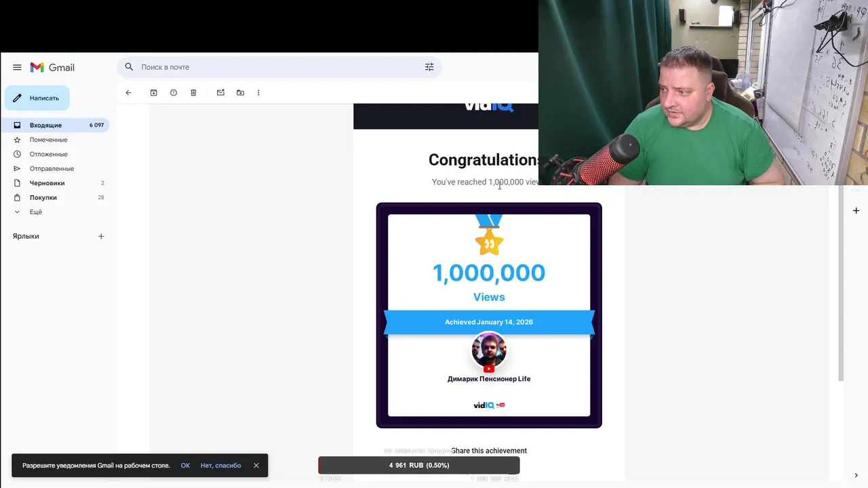This screenshot has width=868, height=488.
Task: Expand side panel with bottom-right chevron
Action: click(856, 475)
